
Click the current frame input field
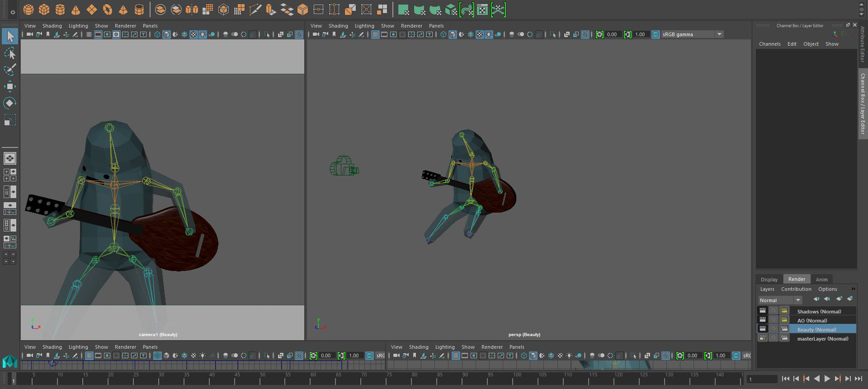(x=761, y=379)
